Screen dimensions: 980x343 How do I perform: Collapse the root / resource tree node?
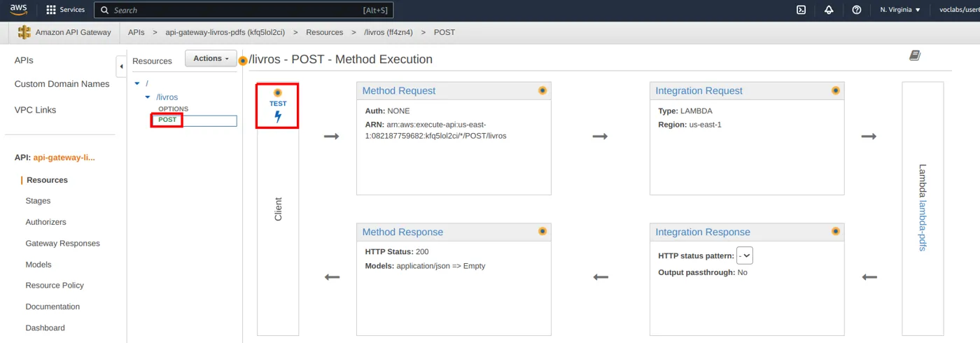(137, 83)
